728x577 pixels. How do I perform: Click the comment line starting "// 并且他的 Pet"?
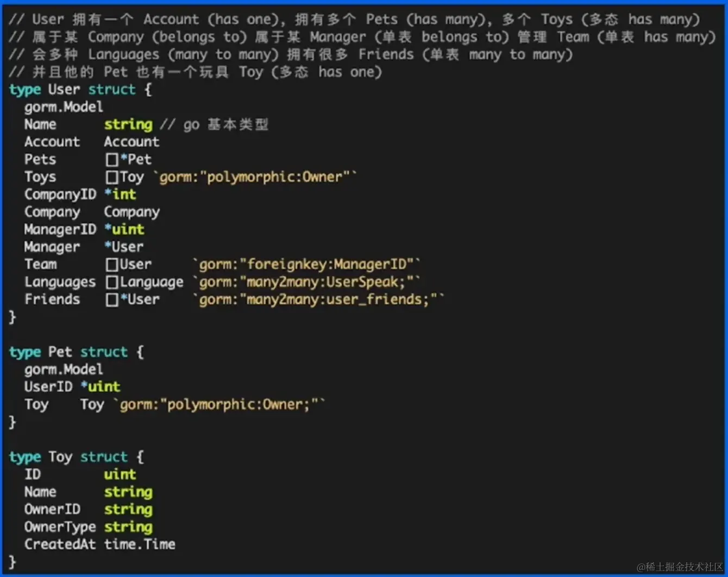click(196, 72)
